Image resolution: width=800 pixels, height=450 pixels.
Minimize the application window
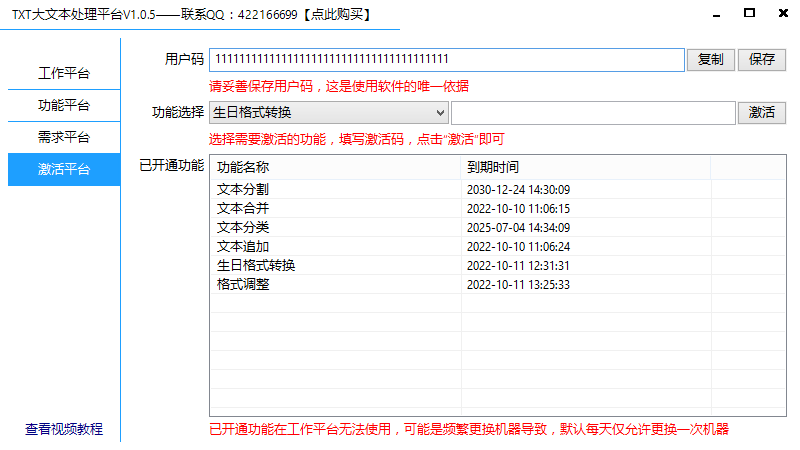[x=716, y=14]
